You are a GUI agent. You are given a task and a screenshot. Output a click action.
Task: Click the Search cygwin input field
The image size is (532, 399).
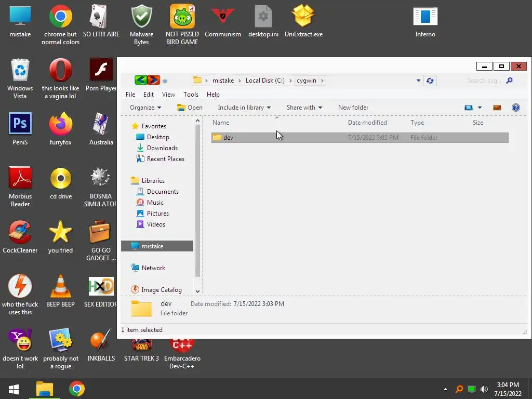coord(484,81)
